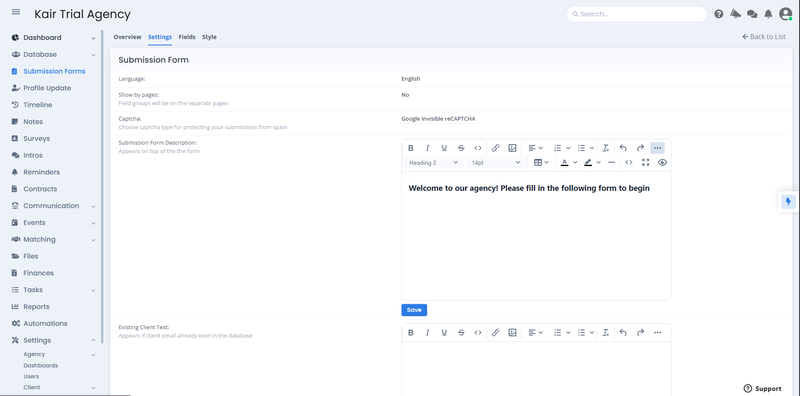Open lightning quick actions side tab

pos(788,202)
